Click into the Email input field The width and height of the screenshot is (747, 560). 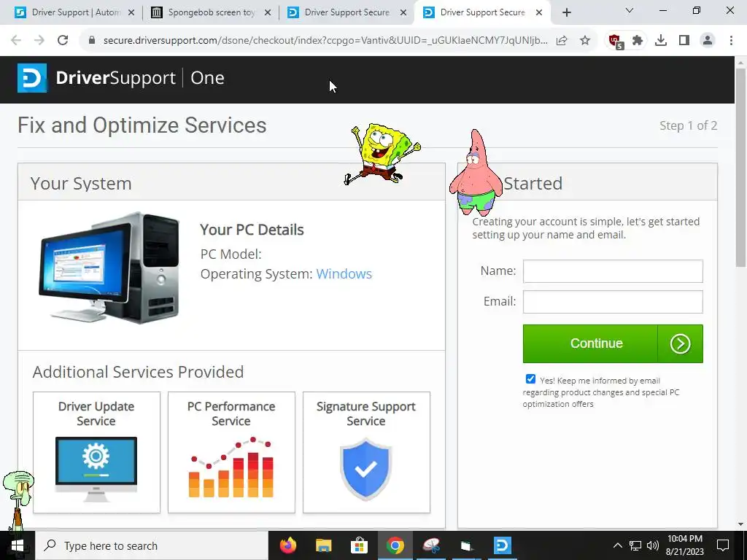(x=613, y=301)
